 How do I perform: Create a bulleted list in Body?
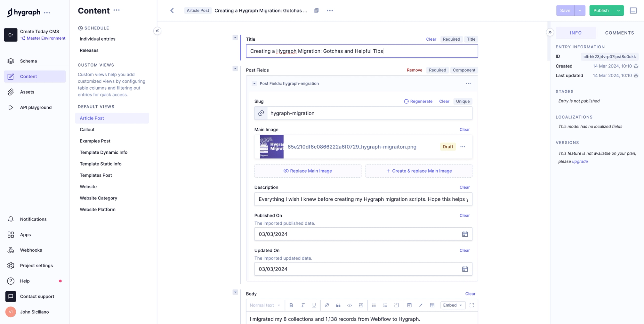click(x=374, y=305)
